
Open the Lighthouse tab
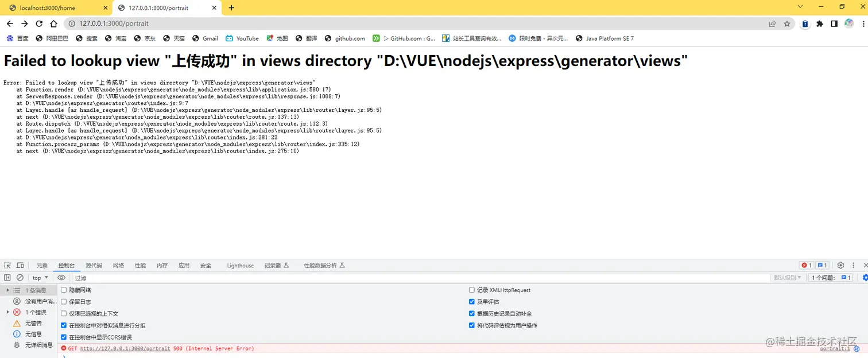[x=240, y=266]
